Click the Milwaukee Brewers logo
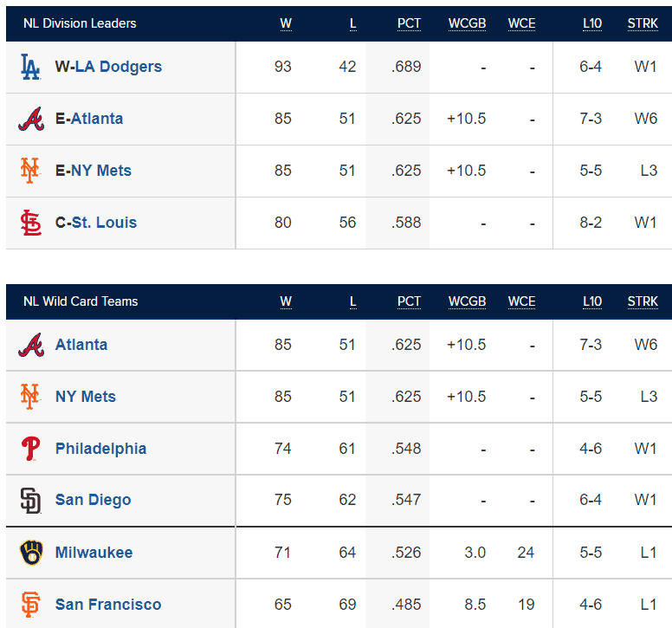This screenshot has height=628, width=672. 31,553
